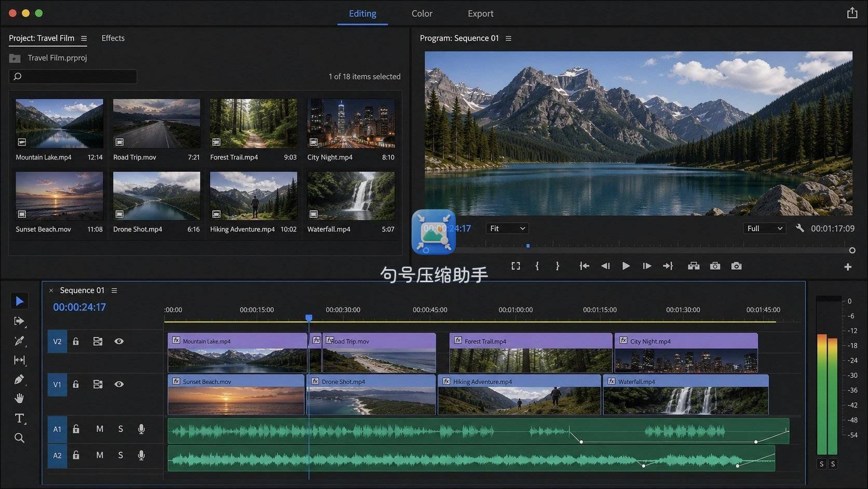Select the Type tool
This screenshot has height=489, width=868.
click(x=19, y=418)
